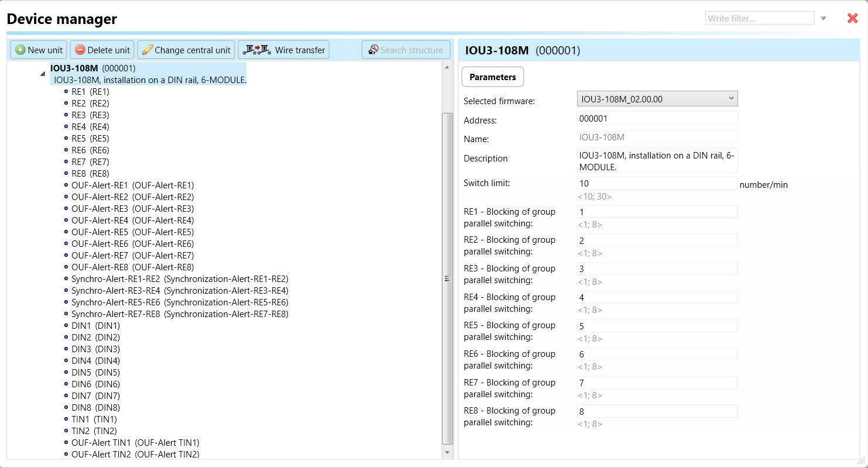This screenshot has height=468, width=868.
Task: Collapse the IOU3-108M tree node
Action: (x=42, y=74)
